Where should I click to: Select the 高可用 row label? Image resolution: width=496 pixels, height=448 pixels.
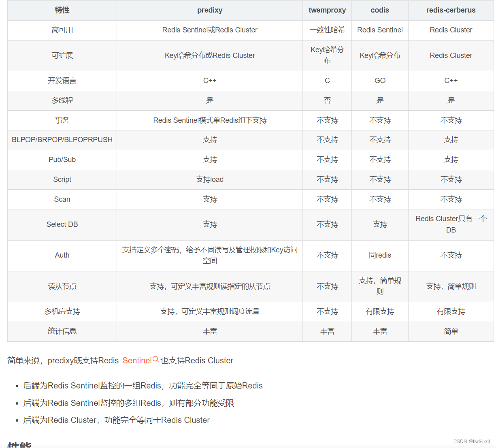coord(62,30)
